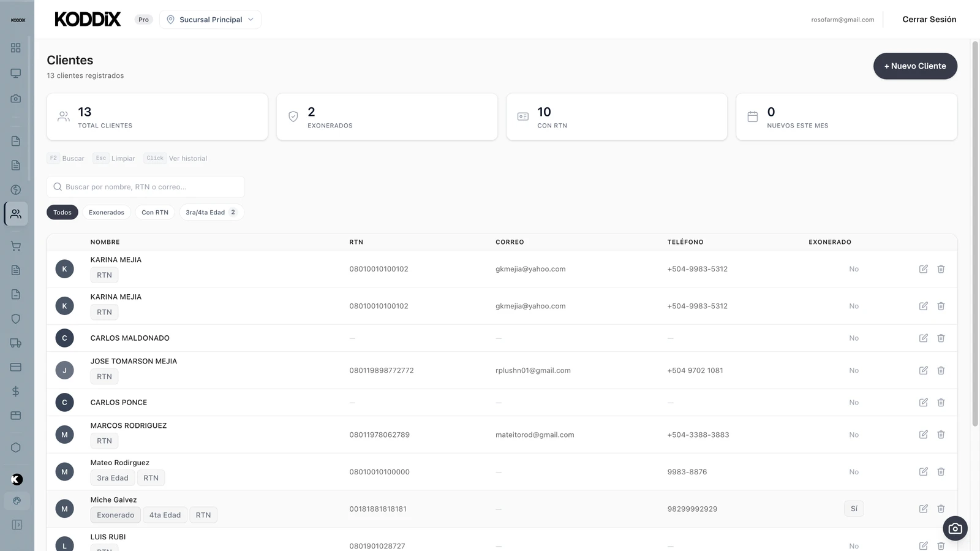The image size is (980, 551).
Task: Delete the MARCOS RODRIGUEZ client row
Action: pos(941,435)
